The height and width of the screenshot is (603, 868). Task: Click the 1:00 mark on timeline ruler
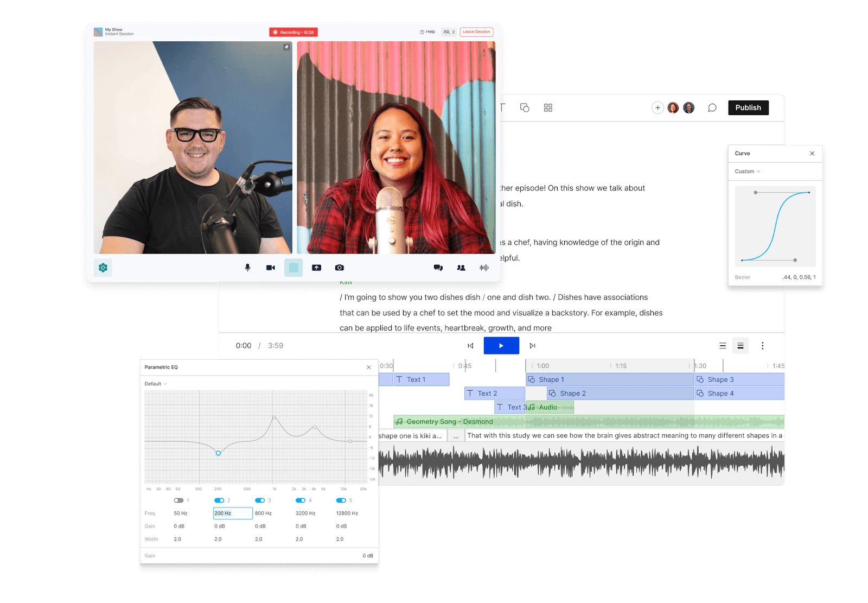543,366
